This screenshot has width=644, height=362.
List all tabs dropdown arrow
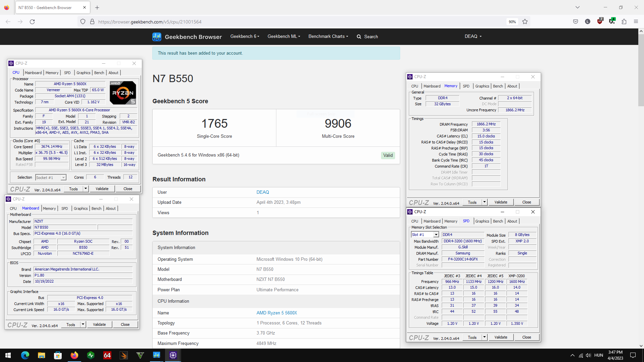pos(578,7)
